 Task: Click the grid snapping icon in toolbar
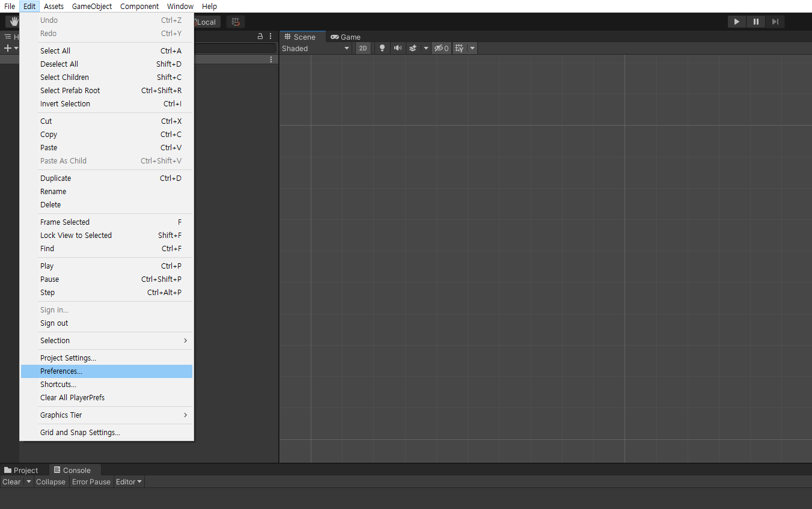pyautogui.click(x=236, y=22)
